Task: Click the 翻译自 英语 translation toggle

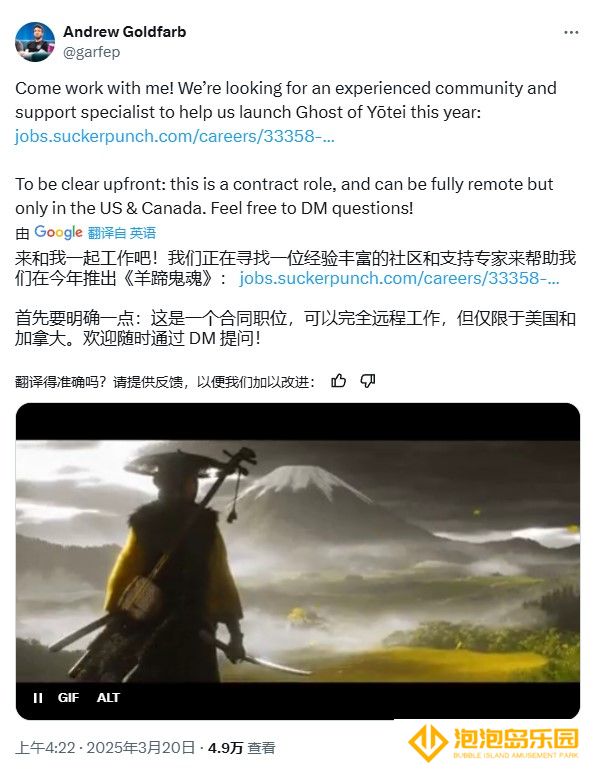Action: click(122, 233)
